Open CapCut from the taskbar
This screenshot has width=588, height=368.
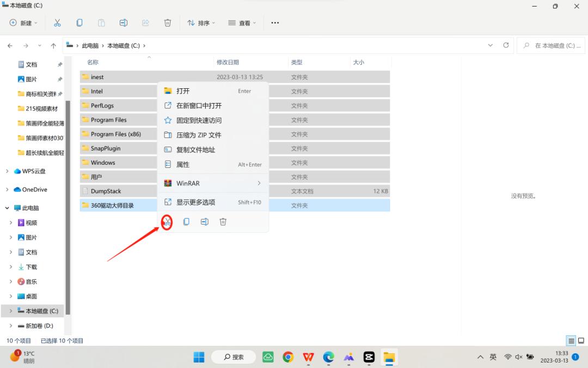(x=369, y=357)
